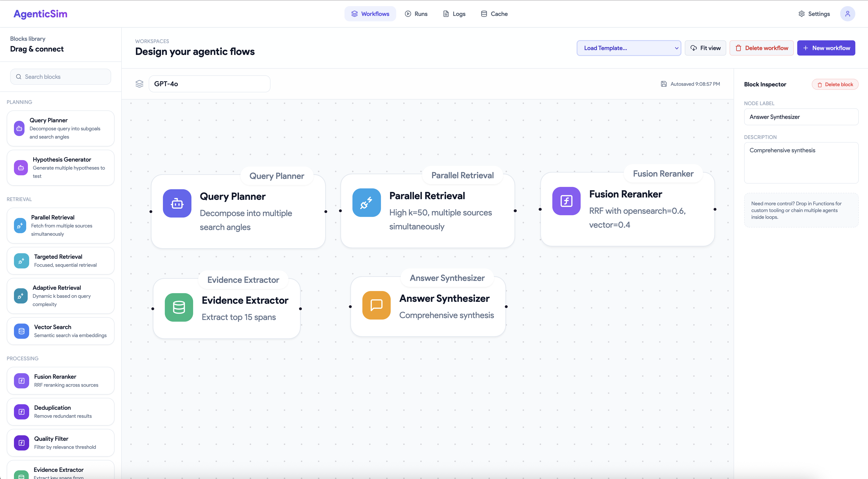Click the Parallel Retrieval plug icon on canvas
The height and width of the screenshot is (479, 868).
click(x=366, y=203)
